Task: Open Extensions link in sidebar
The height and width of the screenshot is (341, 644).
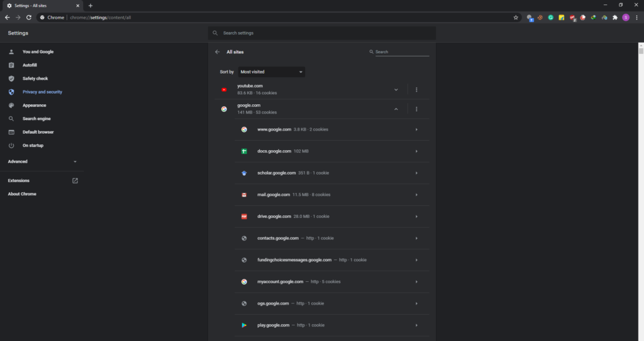Action: (x=18, y=181)
